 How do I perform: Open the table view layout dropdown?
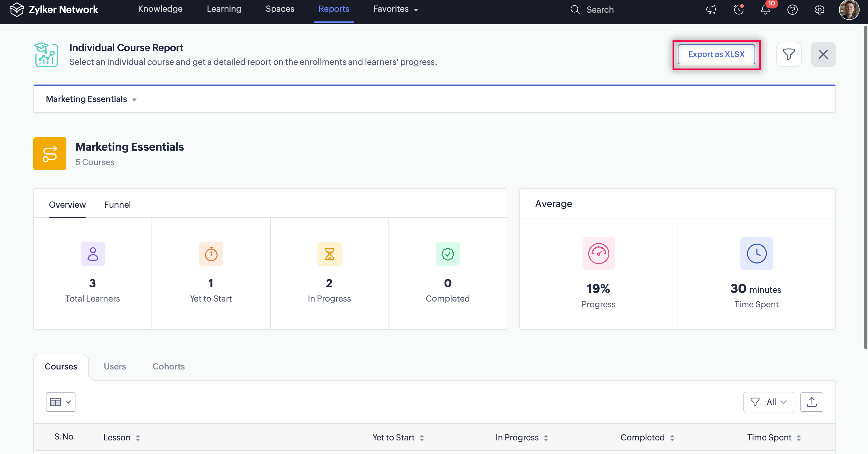click(x=60, y=402)
